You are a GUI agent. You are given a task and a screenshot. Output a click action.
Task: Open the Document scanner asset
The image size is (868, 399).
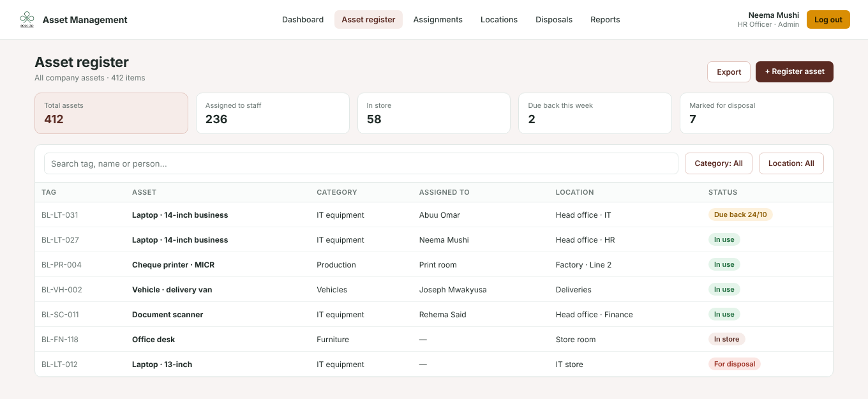tap(167, 315)
